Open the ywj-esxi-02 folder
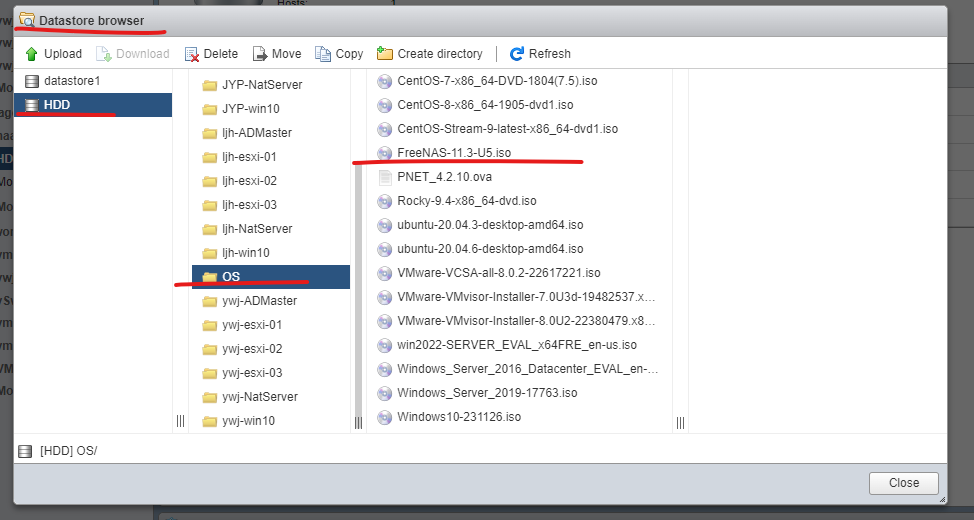 [x=271, y=349]
